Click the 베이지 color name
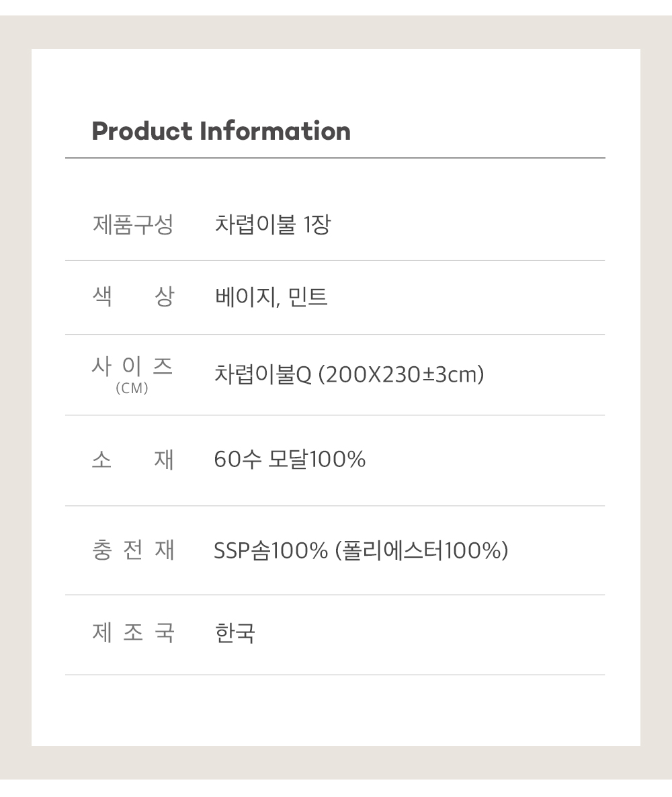 tap(245, 297)
